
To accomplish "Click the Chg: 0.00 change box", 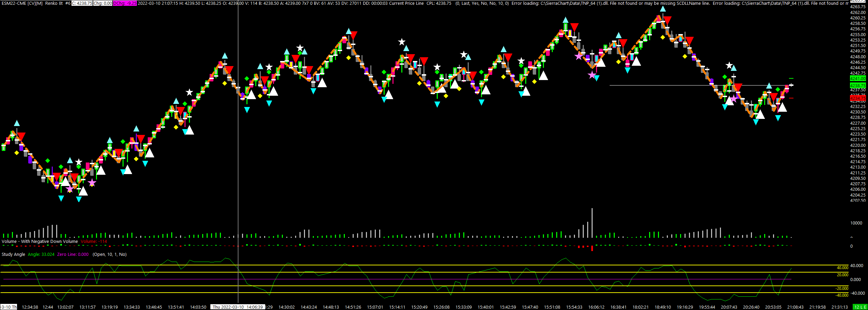I will (x=103, y=3).
